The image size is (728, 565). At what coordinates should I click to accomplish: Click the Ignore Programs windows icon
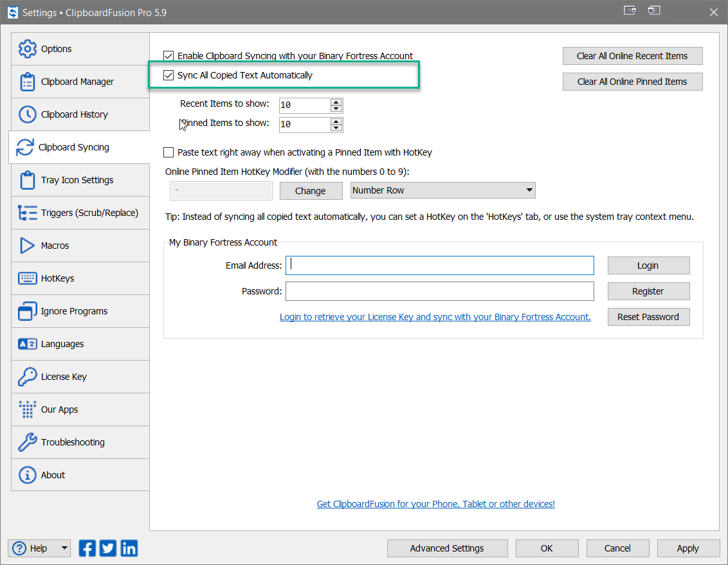point(28,311)
